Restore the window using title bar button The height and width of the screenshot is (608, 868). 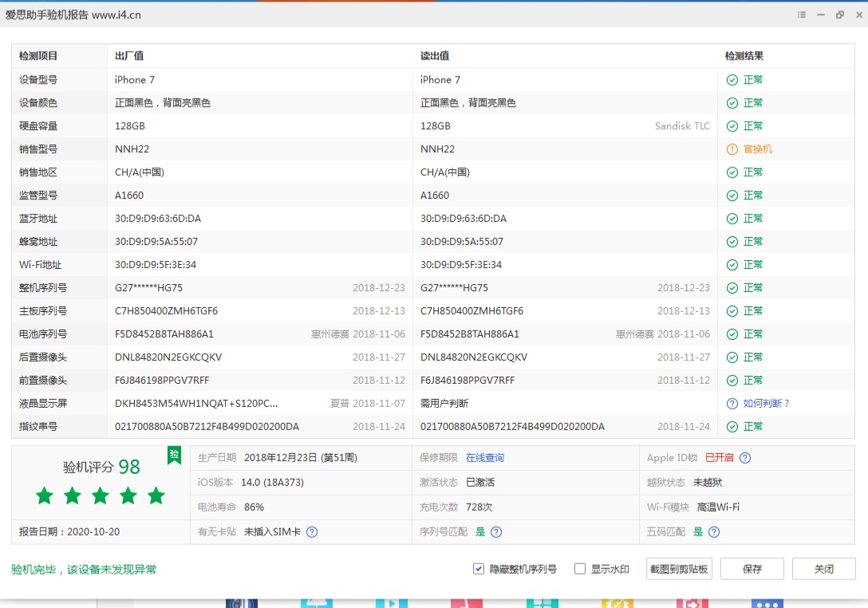click(840, 15)
